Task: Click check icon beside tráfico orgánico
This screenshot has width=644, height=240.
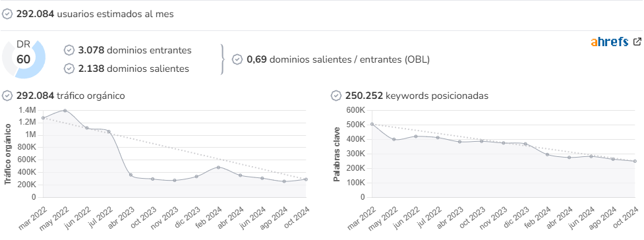Action: pyautogui.click(x=7, y=96)
